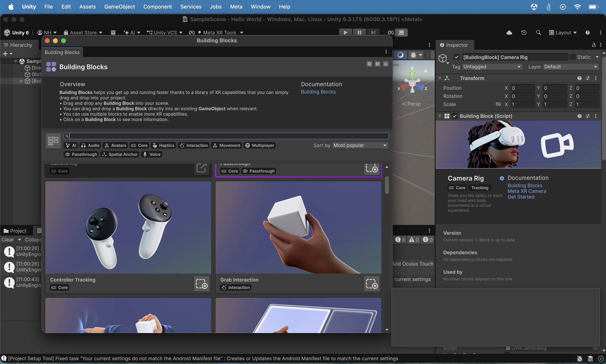Click the Building Blocks bug report icon
606x364 pixels.
(386, 64)
